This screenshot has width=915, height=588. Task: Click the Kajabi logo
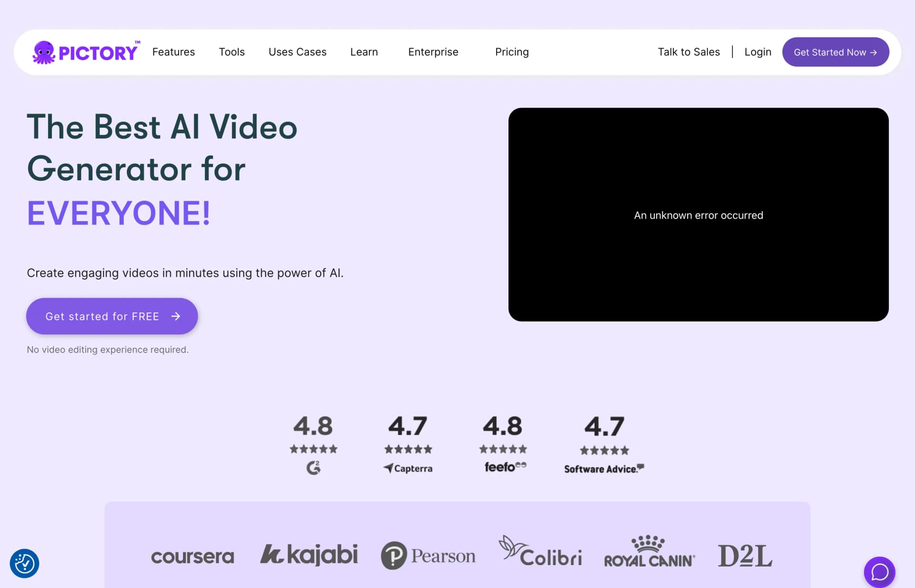pos(309,555)
